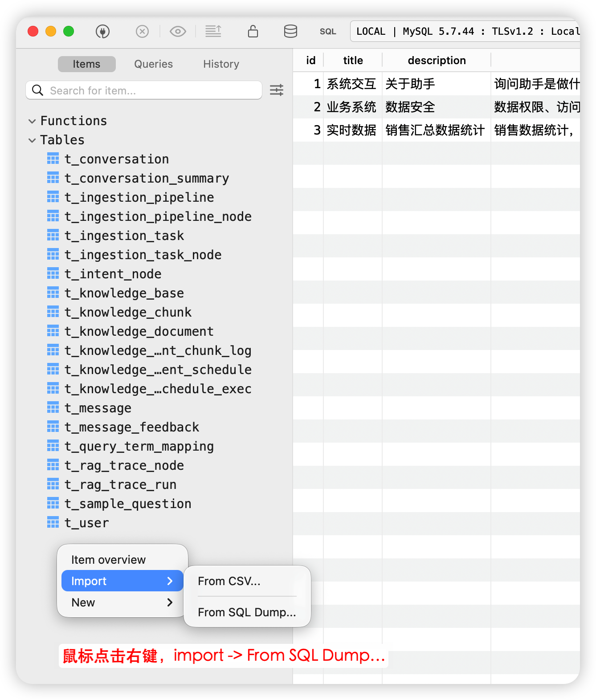
Task: Switch to the History tab
Action: click(x=221, y=64)
